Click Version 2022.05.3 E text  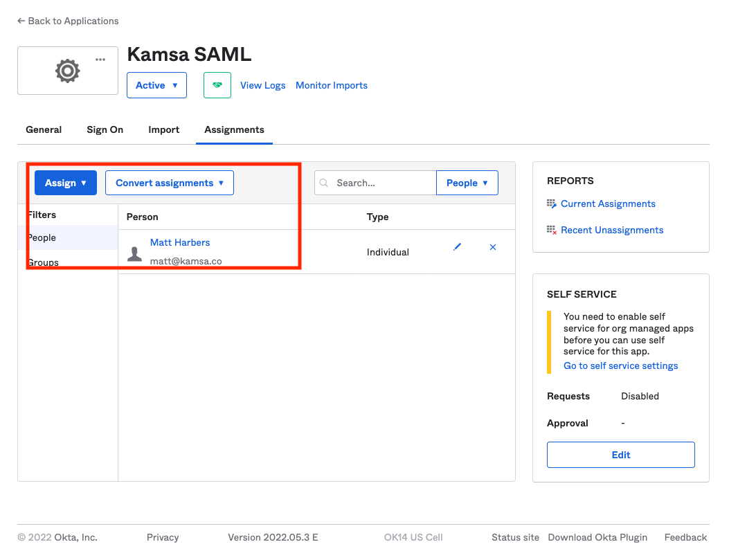(x=273, y=537)
